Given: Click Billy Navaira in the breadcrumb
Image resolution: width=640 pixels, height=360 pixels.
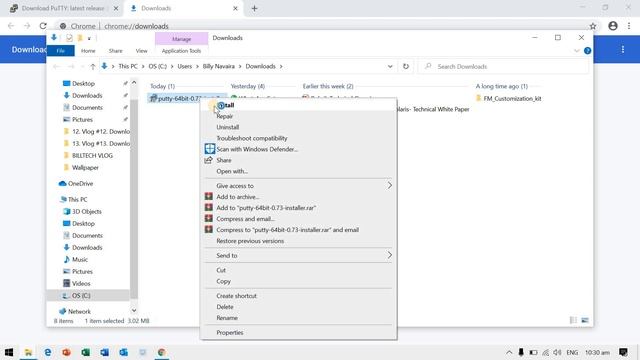Looking at the screenshot, I should 219,66.
